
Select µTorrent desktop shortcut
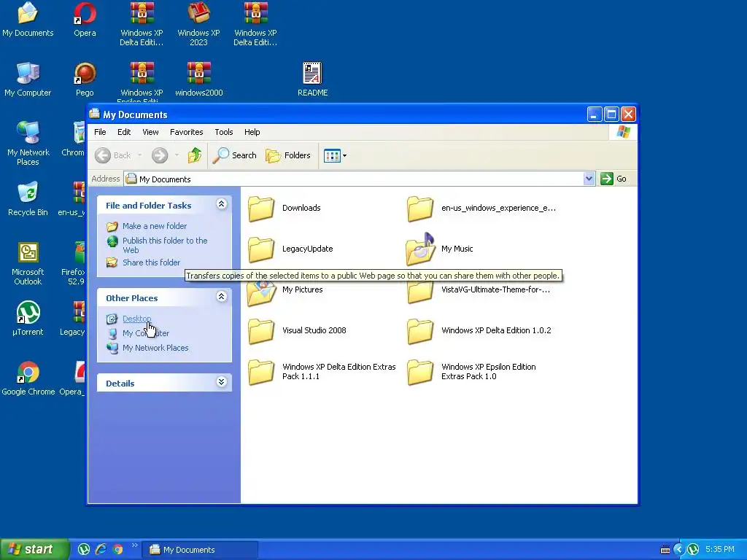[28, 319]
